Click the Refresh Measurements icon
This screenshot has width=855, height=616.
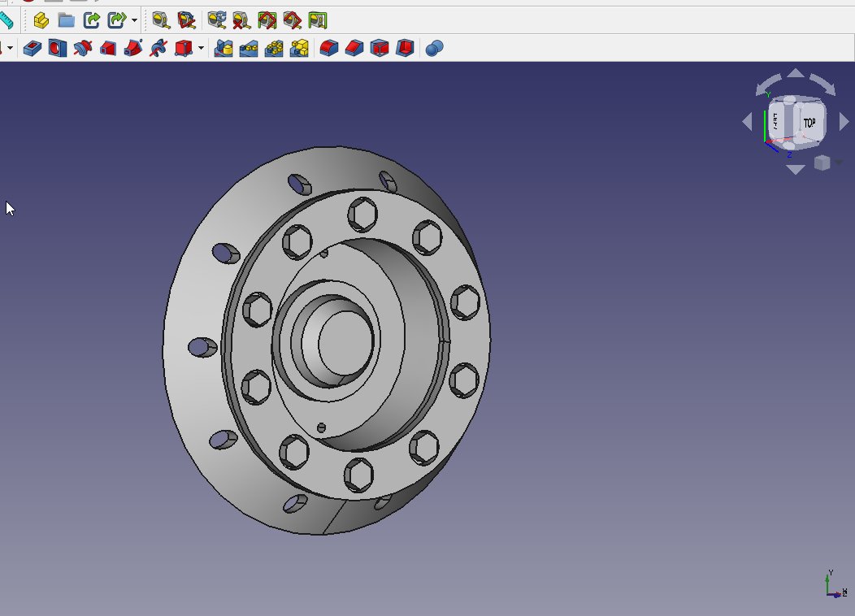(x=217, y=20)
